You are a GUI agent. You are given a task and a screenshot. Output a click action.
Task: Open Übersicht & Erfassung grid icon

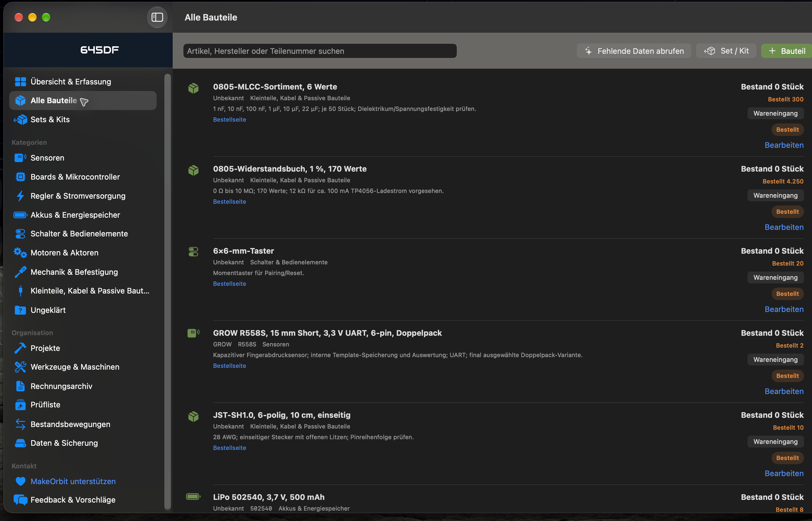[x=20, y=81]
